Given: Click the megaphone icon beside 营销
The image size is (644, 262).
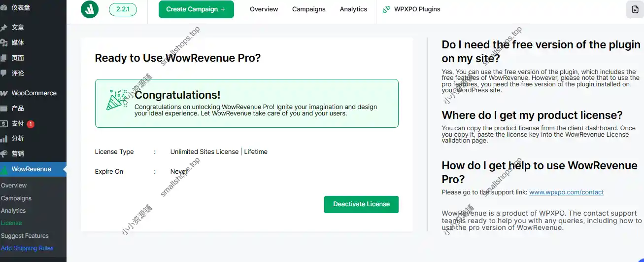Looking at the screenshot, I should pyautogui.click(x=3, y=154).
